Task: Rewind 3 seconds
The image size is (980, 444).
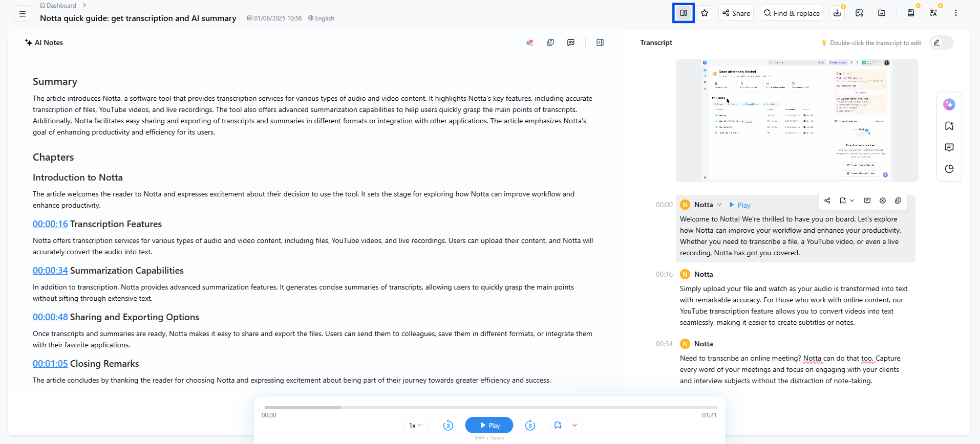Action: point(448,425)
